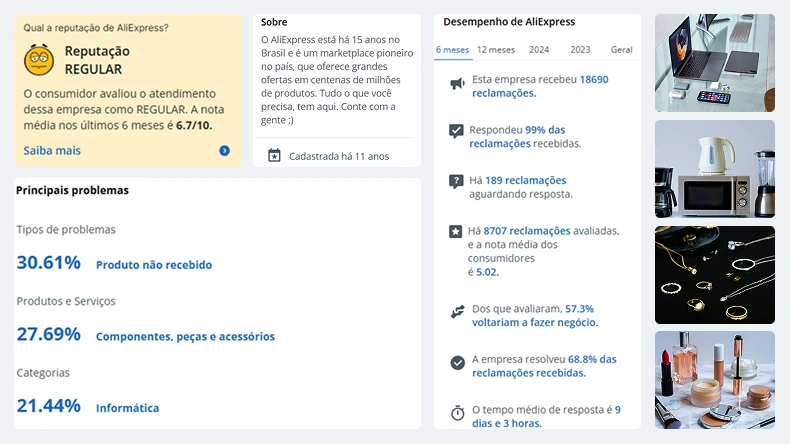
Task: Open Produto não recebido problem link
Action: [x=154, y=265]
